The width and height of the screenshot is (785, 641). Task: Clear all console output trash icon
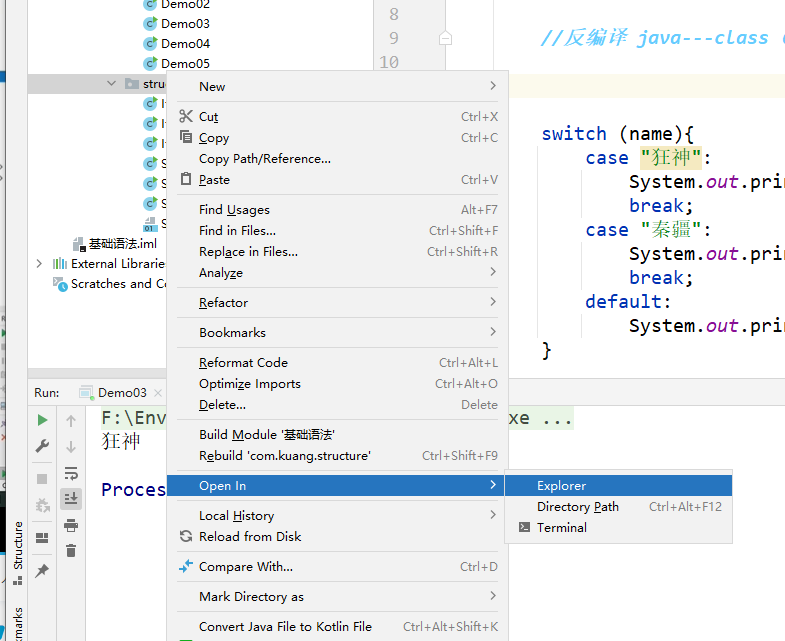point(71,551)
